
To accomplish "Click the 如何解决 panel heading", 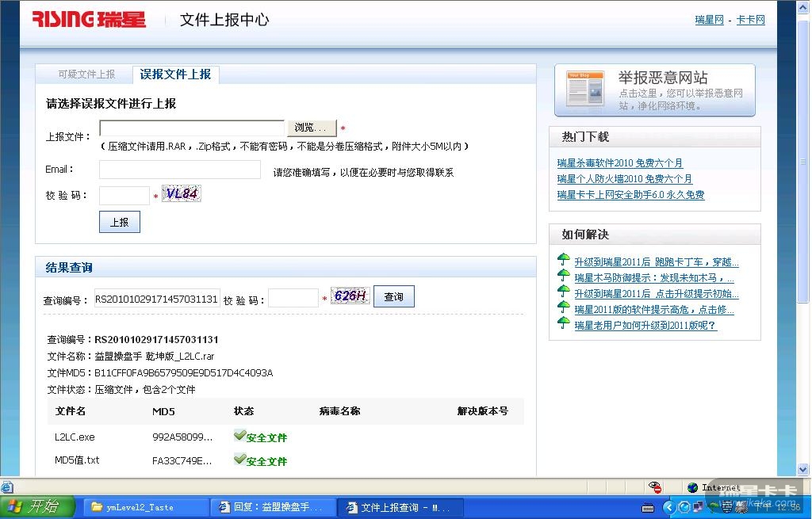I will (585, 235).
